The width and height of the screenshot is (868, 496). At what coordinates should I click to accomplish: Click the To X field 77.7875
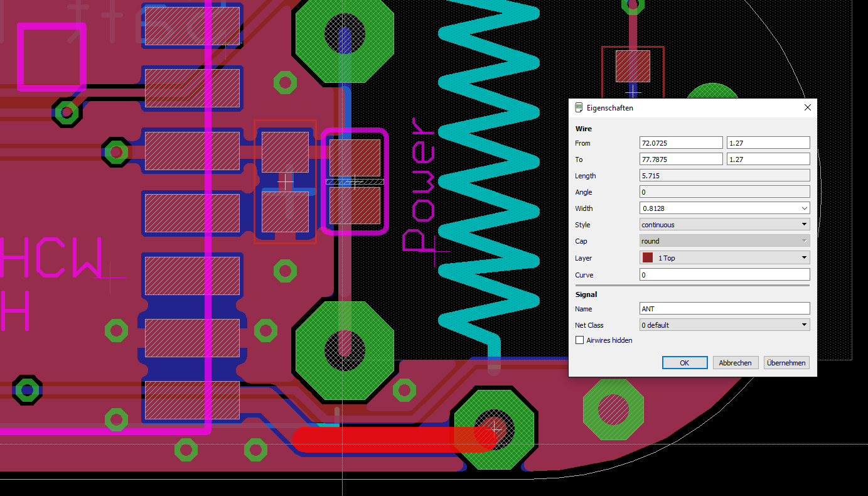681,159
